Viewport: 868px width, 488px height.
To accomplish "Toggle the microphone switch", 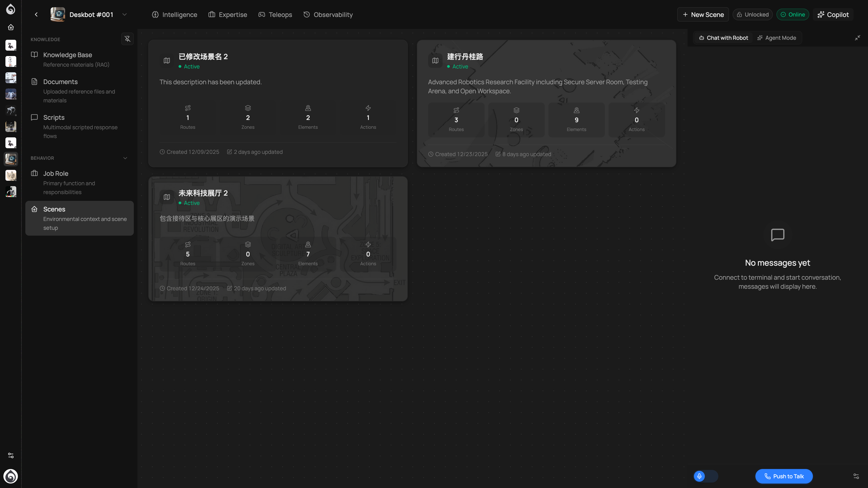I will point(705,476).
